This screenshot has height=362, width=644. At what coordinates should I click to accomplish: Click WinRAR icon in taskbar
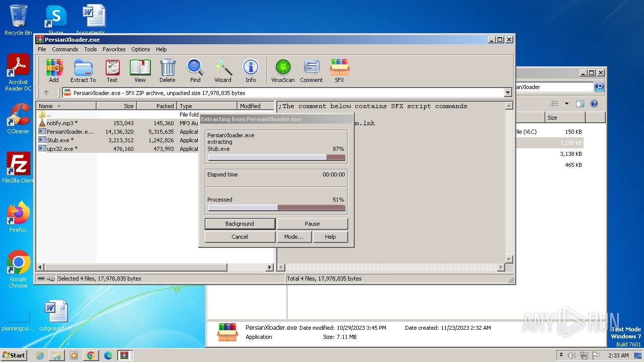(x=124, y=355)
